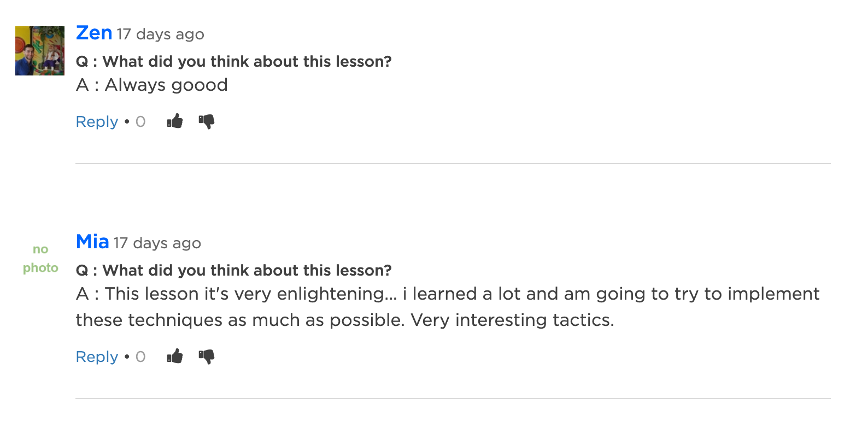
Task: Click the question text in Mia's comment
Action: 234,270
